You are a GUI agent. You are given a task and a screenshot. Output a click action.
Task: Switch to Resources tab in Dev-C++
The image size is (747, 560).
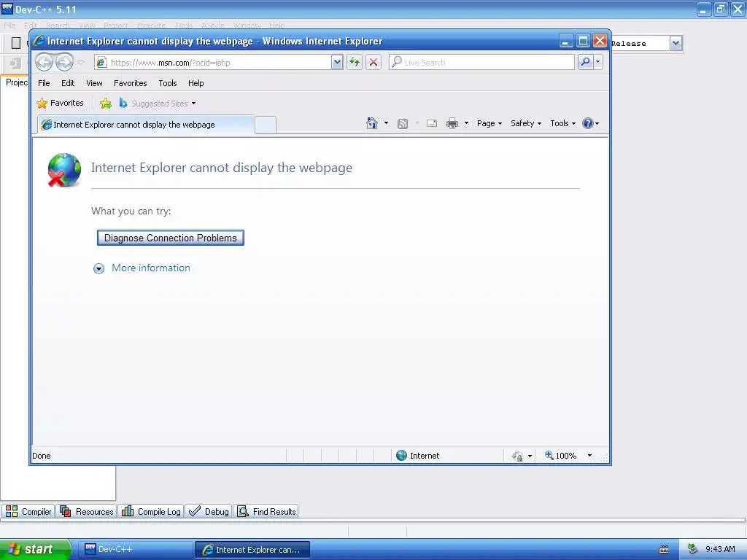(x=87, y=511)
